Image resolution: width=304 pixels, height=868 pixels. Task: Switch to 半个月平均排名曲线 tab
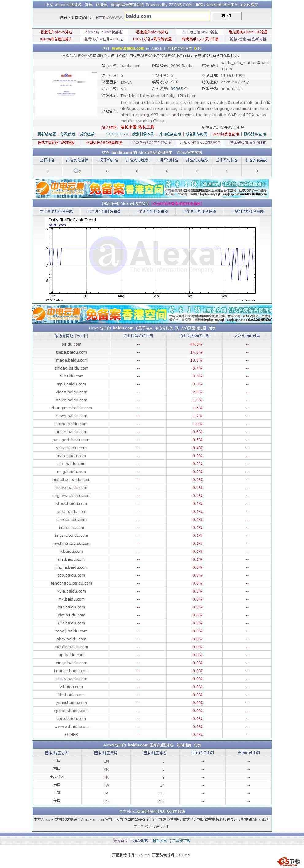(x=199, y=211)
